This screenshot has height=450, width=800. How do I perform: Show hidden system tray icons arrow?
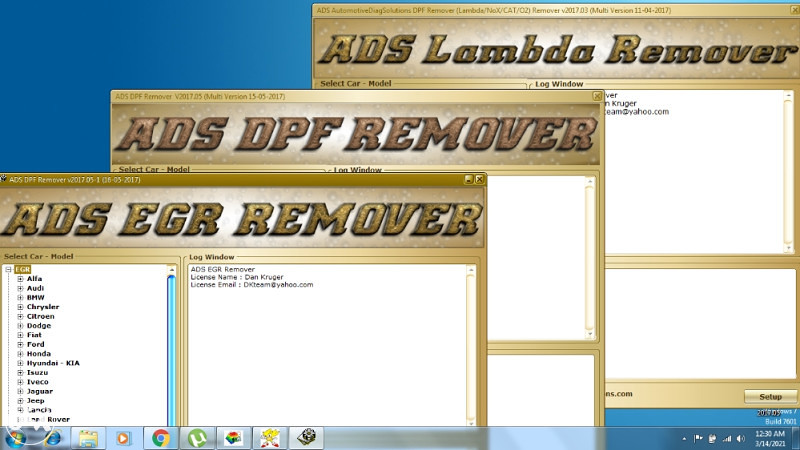(684, 439)
